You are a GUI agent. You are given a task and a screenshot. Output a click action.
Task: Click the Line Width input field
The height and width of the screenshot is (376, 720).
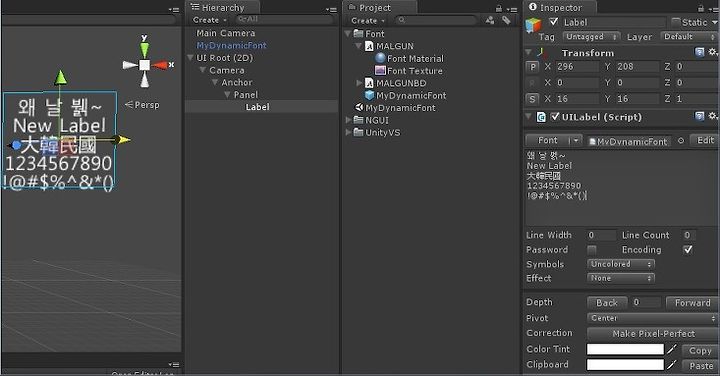coord(601,235)
